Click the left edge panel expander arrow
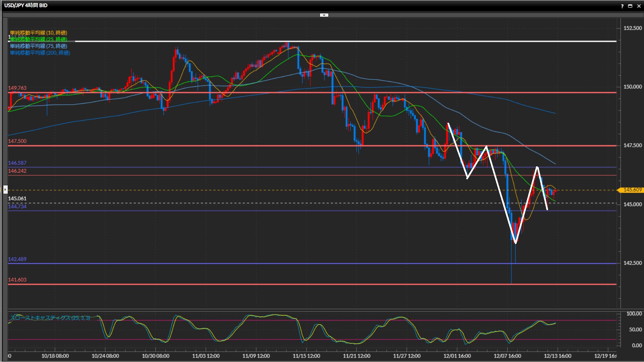This screenshot has height=362, width=644. (x=5, y=190)
